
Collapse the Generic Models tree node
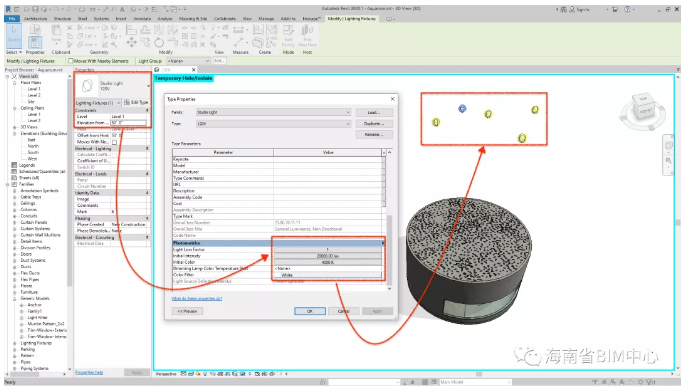pos(15,299)
